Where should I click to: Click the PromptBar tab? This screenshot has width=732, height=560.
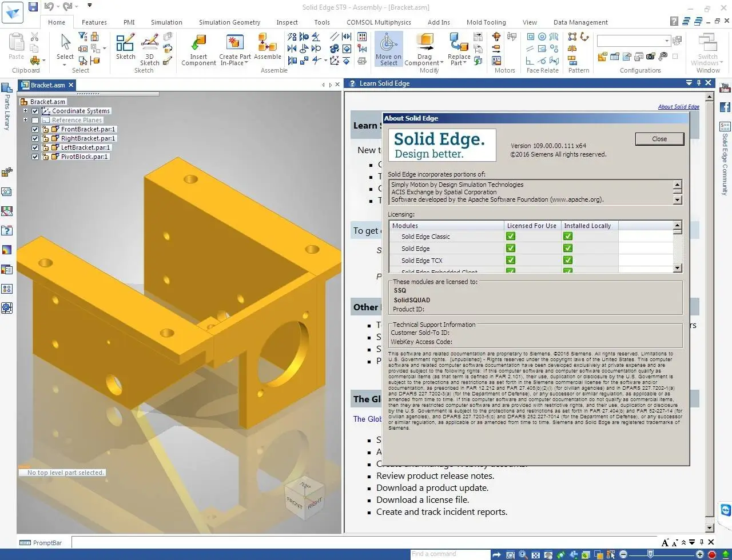click(41, 543)
